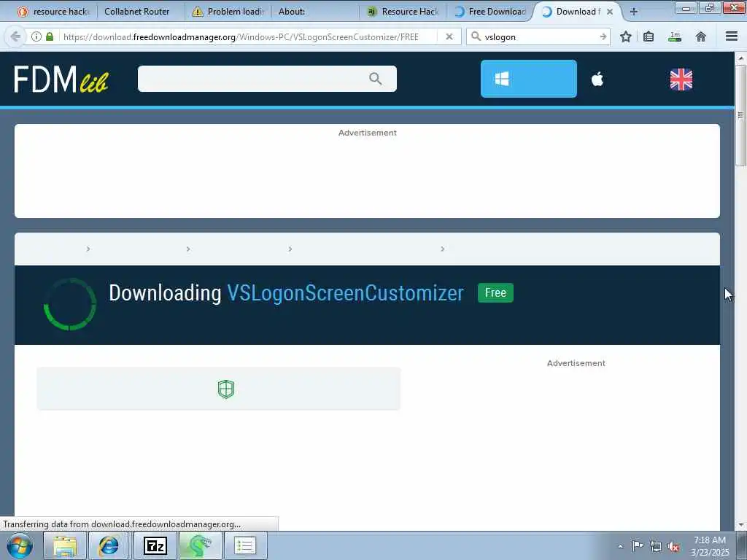Show site information icon in address bar

click(x=36, y=36)
